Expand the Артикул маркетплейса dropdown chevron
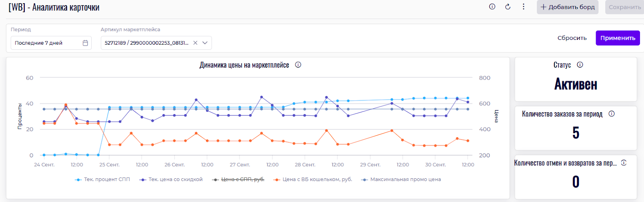 205,43
